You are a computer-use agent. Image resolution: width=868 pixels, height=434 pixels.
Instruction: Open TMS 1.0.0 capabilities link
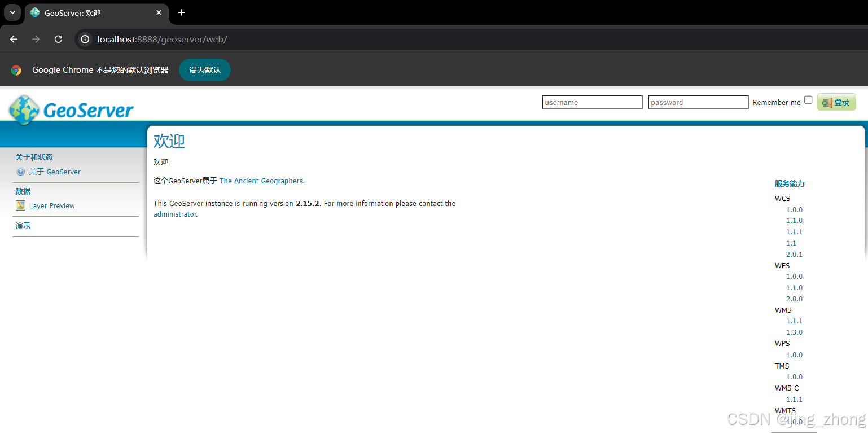coord(794,377)
